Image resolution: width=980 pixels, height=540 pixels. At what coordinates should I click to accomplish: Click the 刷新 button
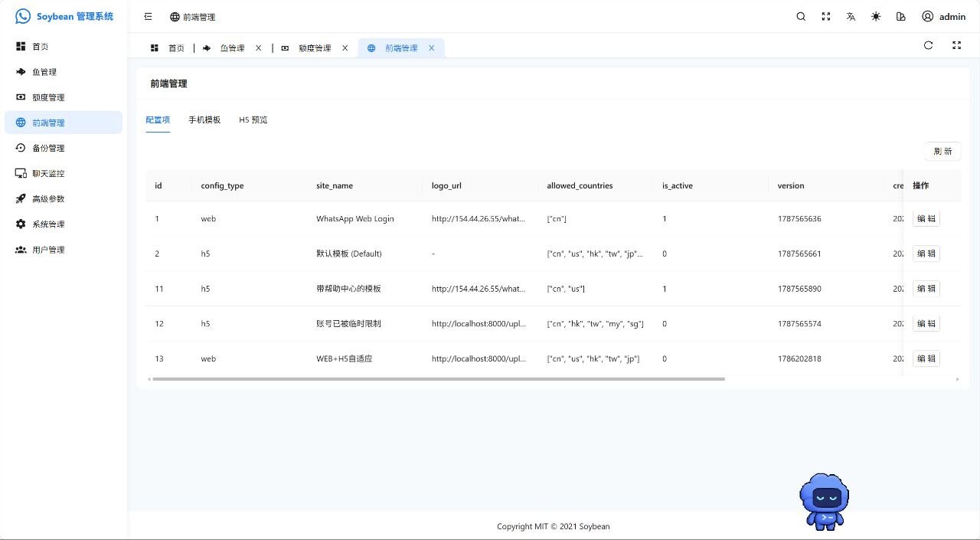(x=942, y=151)
